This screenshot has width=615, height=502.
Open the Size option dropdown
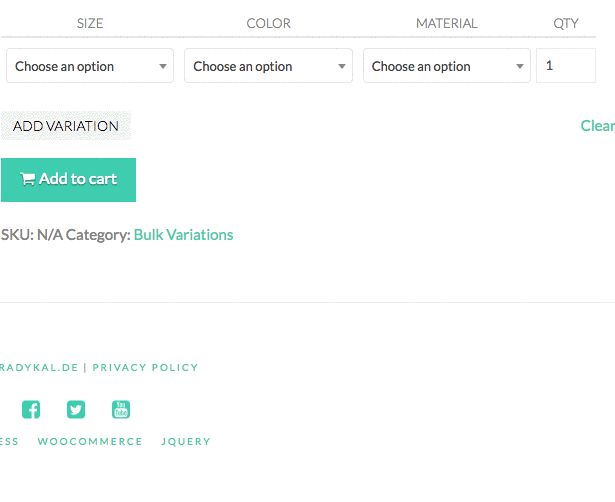click(x=90, y=66)
